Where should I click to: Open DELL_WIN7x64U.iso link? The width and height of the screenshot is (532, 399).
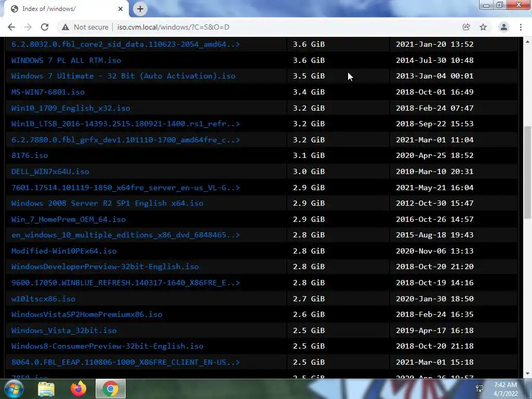(x=50, y=171)
